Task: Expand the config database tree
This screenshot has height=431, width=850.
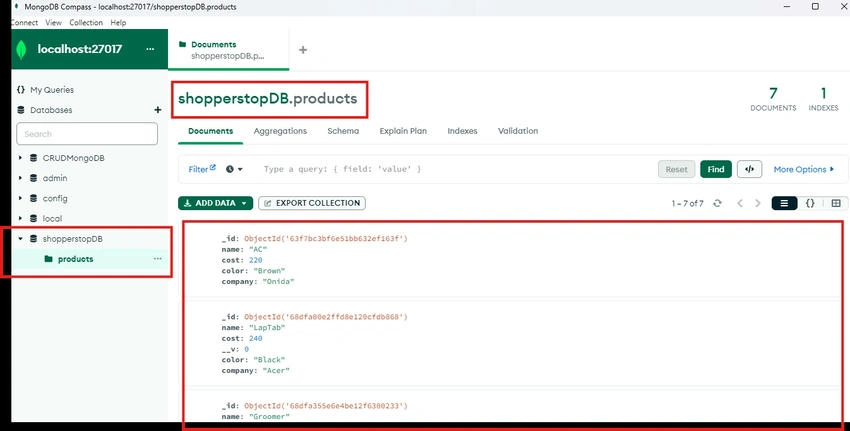Action: pyautogui.click(x=21, y=198)
